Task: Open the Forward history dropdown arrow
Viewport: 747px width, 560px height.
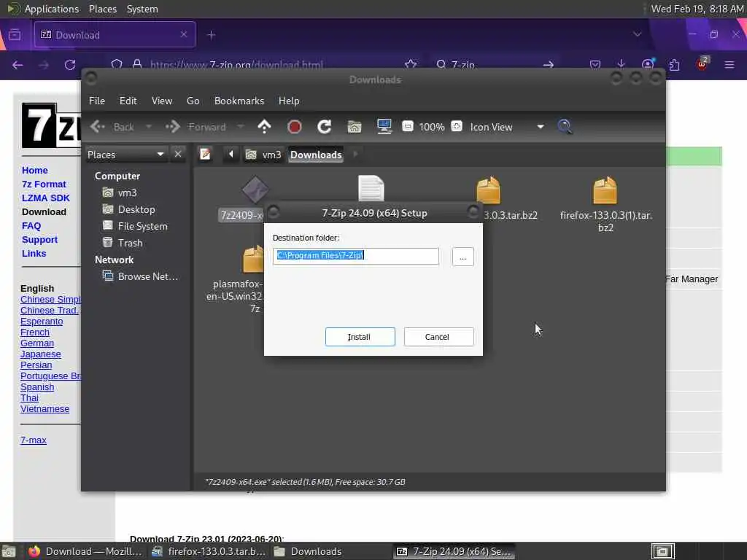Action: point(241,127)
